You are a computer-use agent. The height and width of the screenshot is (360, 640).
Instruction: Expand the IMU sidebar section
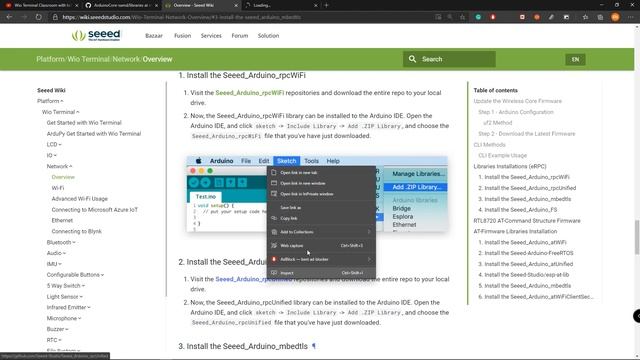click(54, 264)
